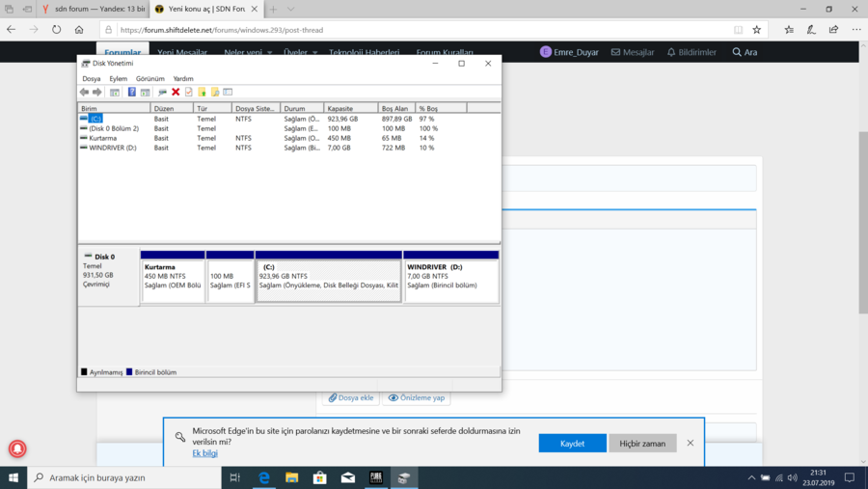
Task: Refresh the Edge browser page
Action: [57, 30]
